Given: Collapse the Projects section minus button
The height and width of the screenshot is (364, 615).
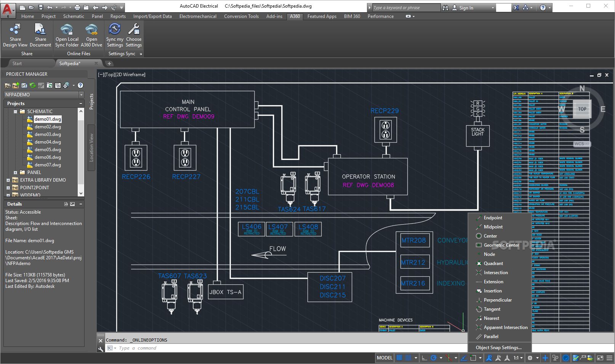Looking at the screenshot, I should (x=80, y=104).
